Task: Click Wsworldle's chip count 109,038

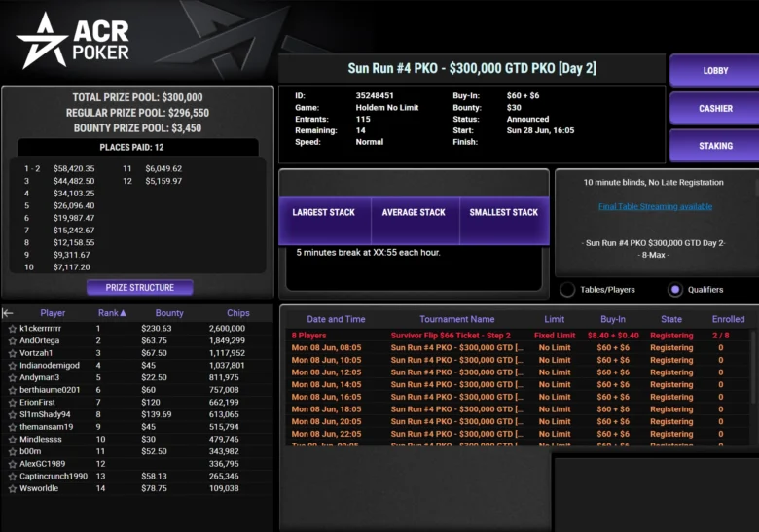Action: coord(224,488)
